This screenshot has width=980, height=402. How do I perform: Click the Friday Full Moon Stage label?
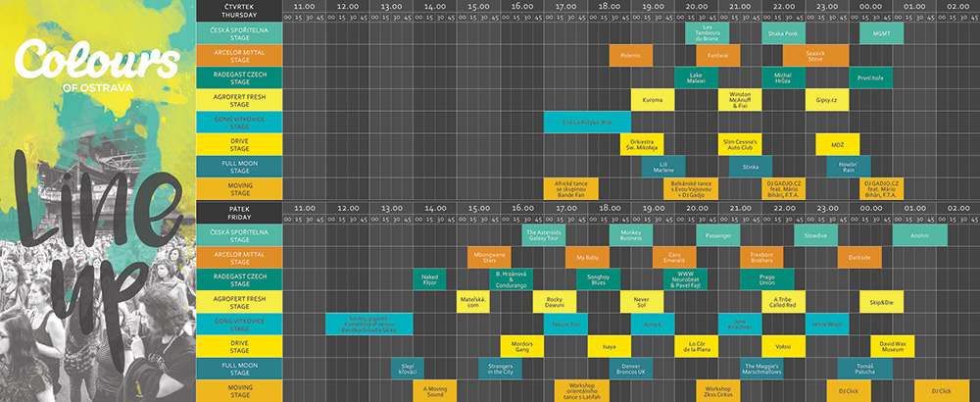point(239,370)
